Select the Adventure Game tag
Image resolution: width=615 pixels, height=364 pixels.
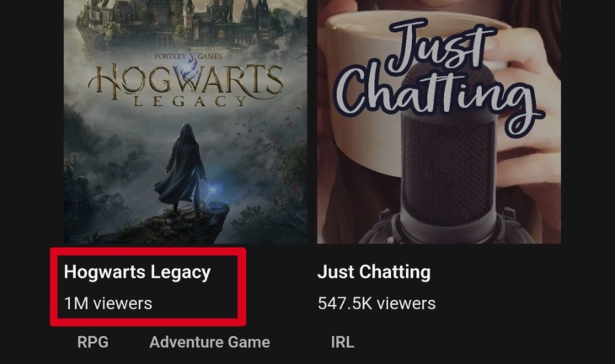(210, 342)
